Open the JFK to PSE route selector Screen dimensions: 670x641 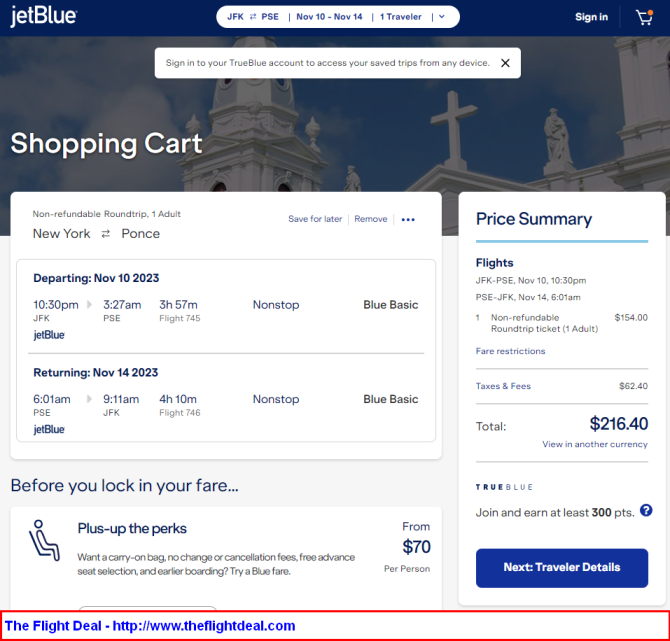click(x=253, y=17)
